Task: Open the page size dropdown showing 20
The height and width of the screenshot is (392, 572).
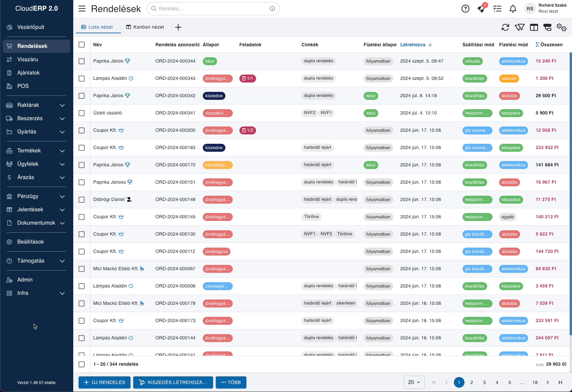Action: click(414, 382)
